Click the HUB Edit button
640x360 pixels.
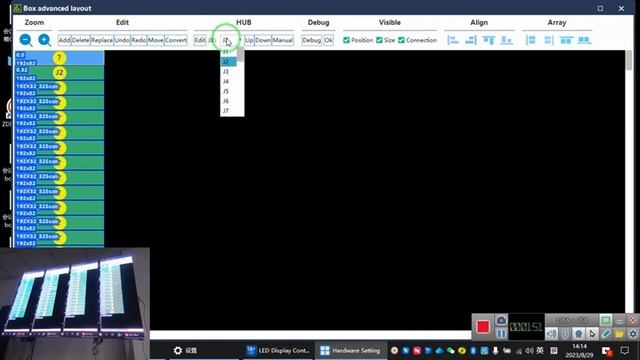tap(200, 40)
